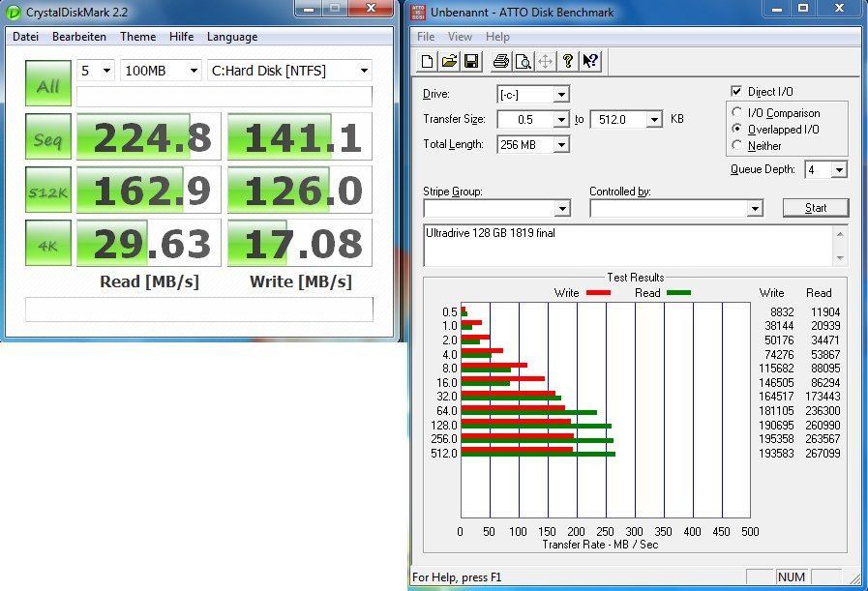Toggle the Direct I/O checkbox
Screen dimensions: 868x591
click(736, 91)
